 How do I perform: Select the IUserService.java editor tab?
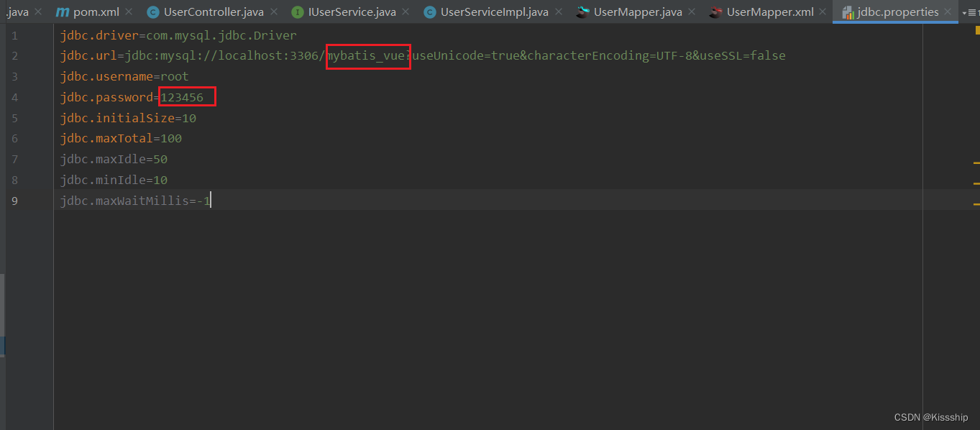343,12
